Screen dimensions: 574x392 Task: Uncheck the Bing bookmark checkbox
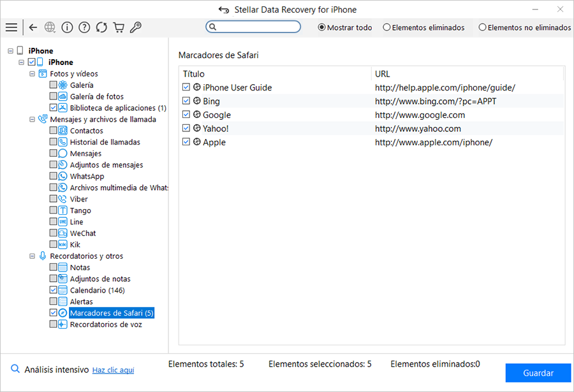point(186,101)
